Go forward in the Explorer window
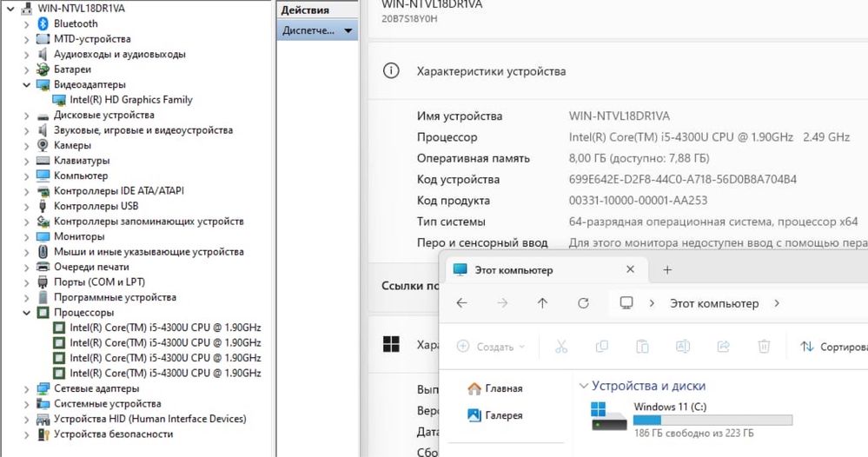 pos(502,303)
